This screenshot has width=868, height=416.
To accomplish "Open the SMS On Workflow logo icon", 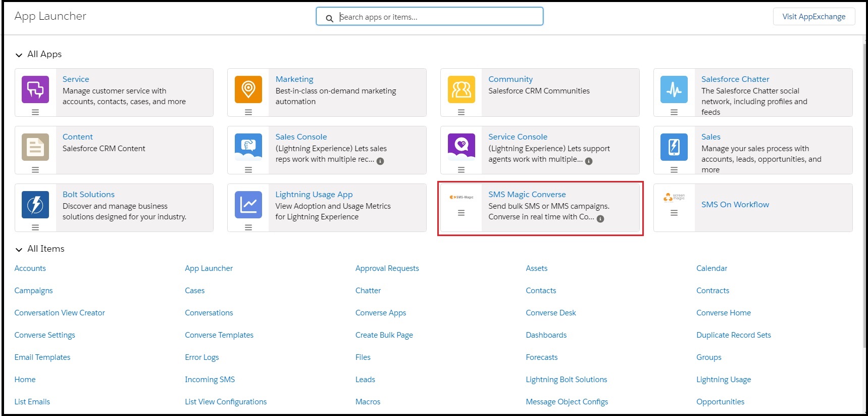I will (674, 197).
